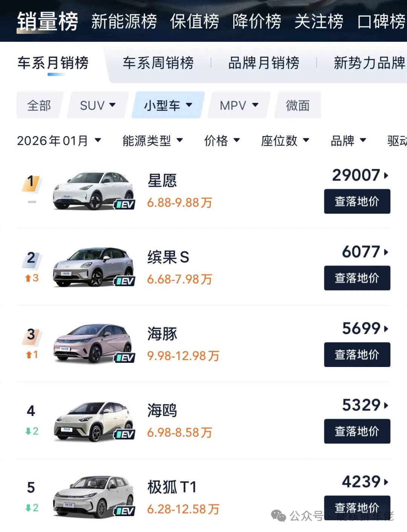Tap the rank 1 badge icon
This screenshot has height=532, width=407.
tap(31, 183)
